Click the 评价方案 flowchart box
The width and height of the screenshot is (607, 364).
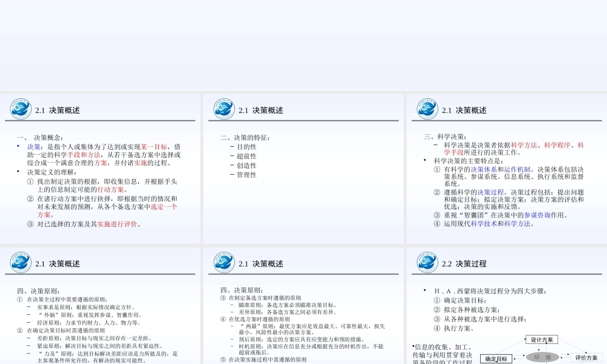[586, 358]
